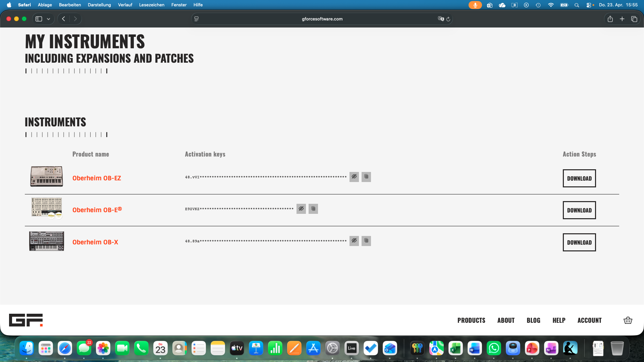Expand the sidebar options chevron
This screenshot has width=644, height=362.
tap(49, 19)
